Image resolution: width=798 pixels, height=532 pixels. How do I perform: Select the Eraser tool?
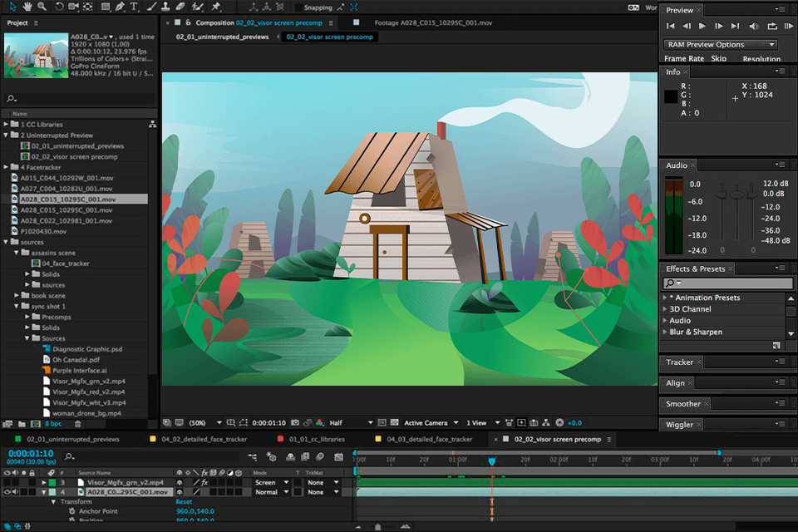pos(181,7)
